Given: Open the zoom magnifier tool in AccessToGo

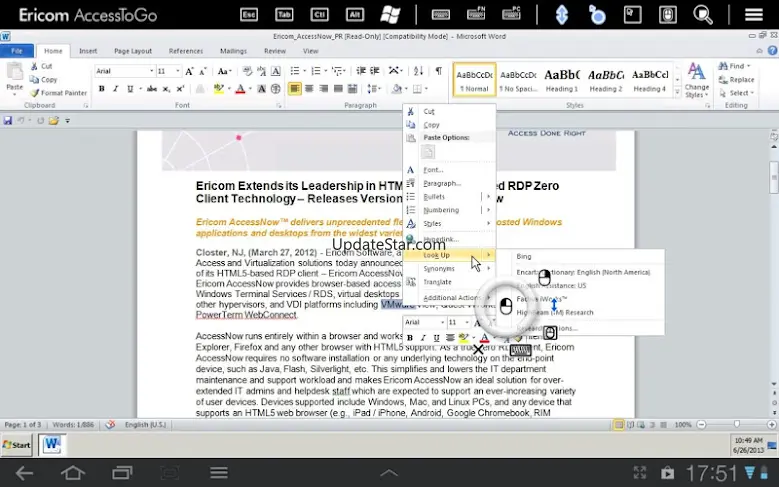Looking at the screenshot, I should click(702, 14).
